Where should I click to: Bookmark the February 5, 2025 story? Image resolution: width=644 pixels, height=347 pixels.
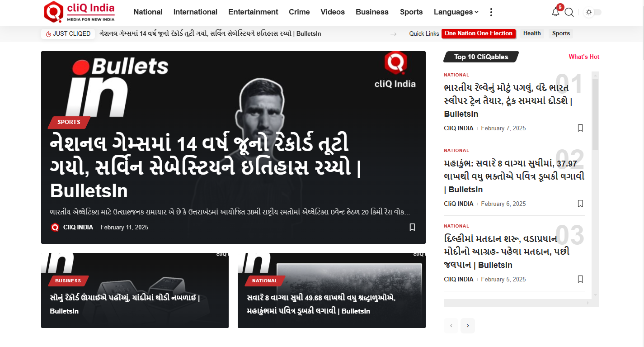pyautogui.click(x=581, y=280)
